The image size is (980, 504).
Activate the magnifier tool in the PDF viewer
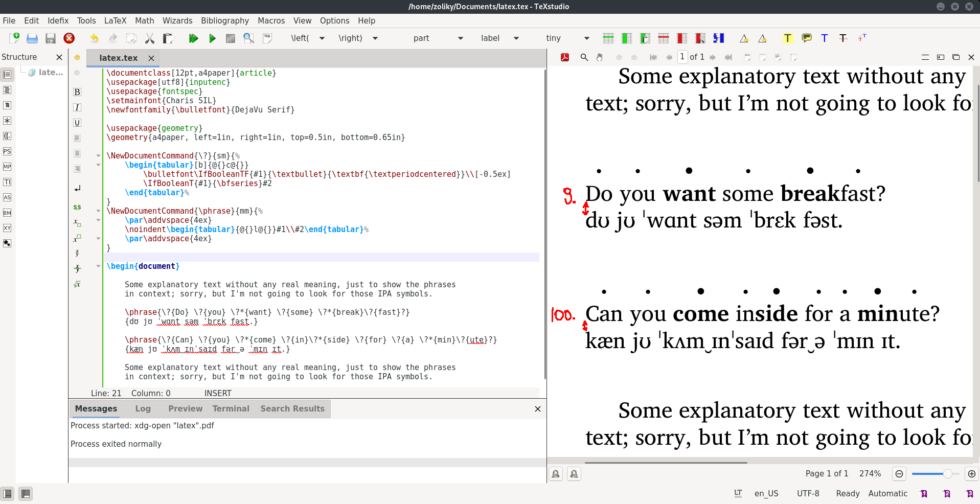(x=584, y=57)
